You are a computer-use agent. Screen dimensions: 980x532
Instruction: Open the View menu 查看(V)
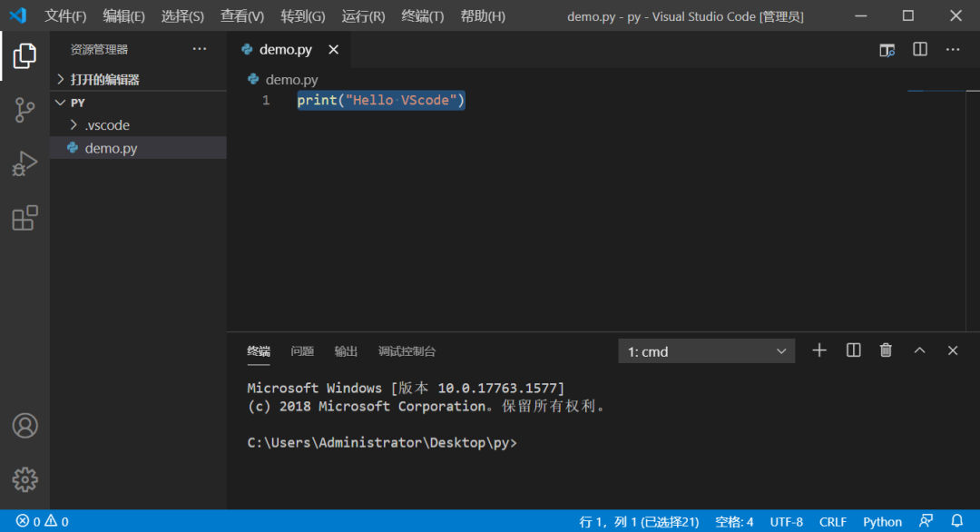click(242, 16)
